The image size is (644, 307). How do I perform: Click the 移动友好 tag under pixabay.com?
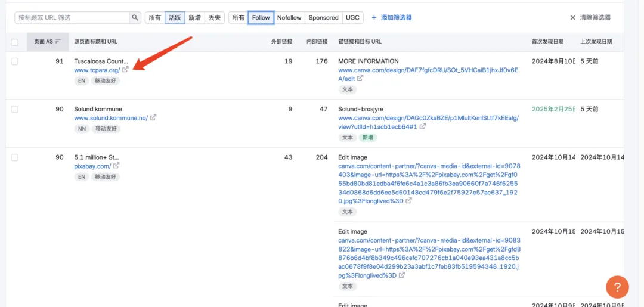106,177
